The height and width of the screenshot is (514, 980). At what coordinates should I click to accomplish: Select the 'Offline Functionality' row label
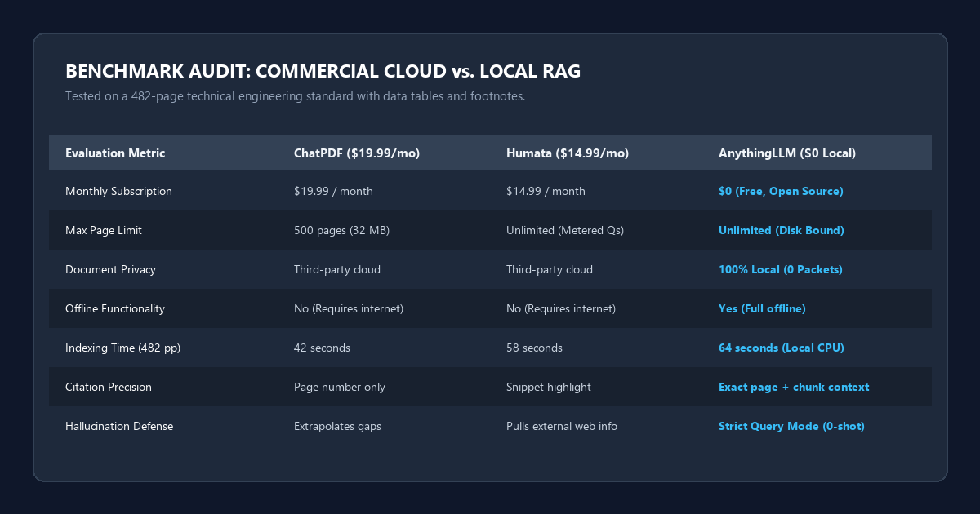pyautogui.click(x=115, y=308)
